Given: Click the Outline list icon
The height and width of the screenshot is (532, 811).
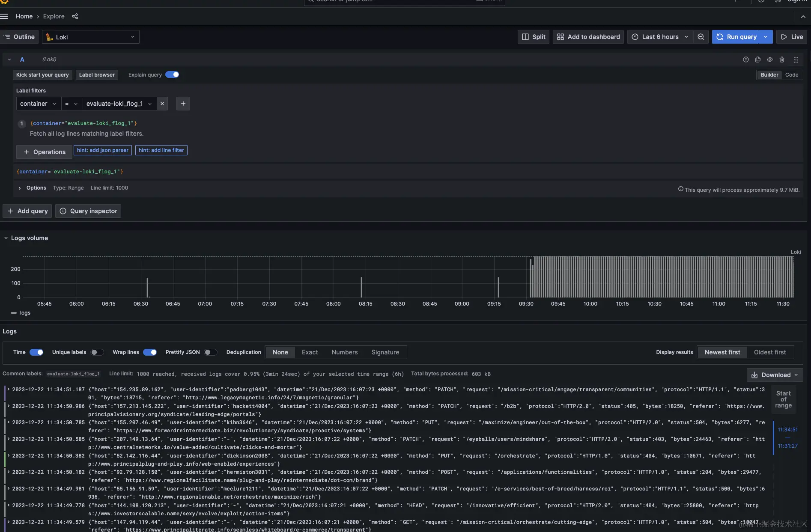Looking at the screenshot, I should click(7, 37).
